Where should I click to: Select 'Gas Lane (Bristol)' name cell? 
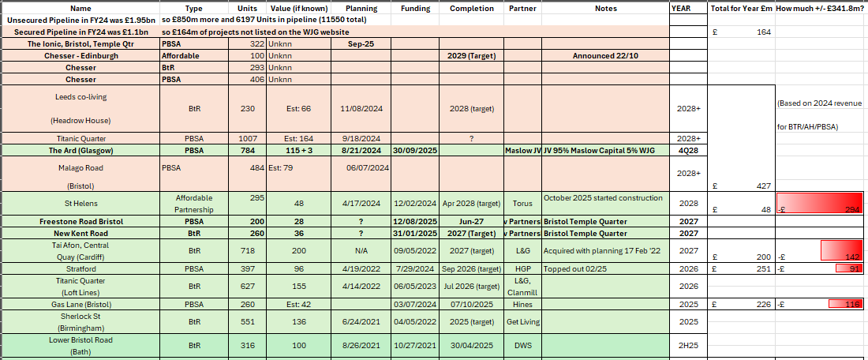80,304
